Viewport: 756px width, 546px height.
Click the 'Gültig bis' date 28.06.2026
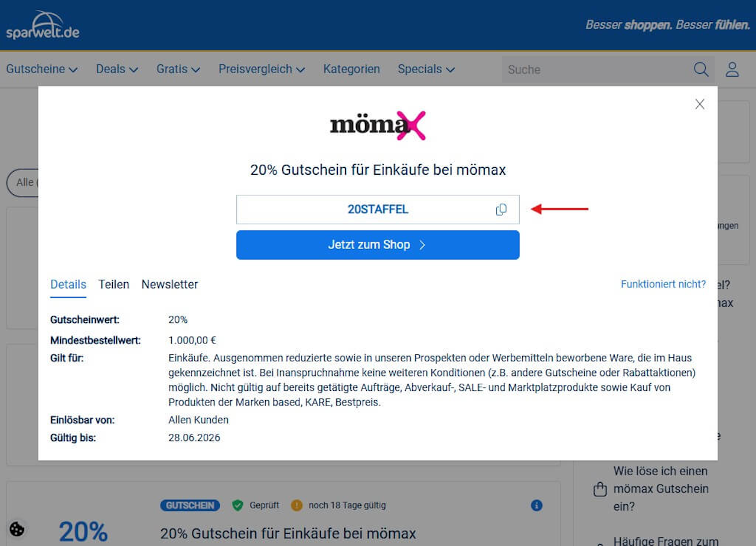click(x=194, y=438)
